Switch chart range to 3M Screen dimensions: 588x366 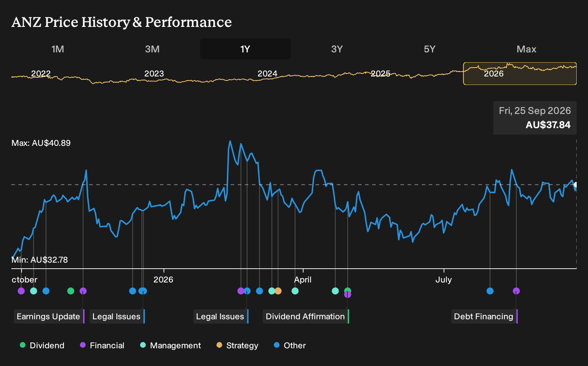click(x=152, y=49)
